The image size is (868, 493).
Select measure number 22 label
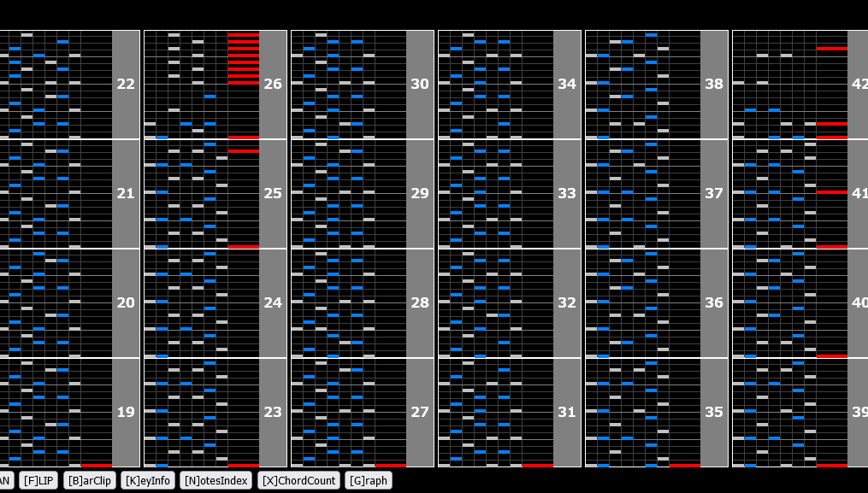pos(126,84)
